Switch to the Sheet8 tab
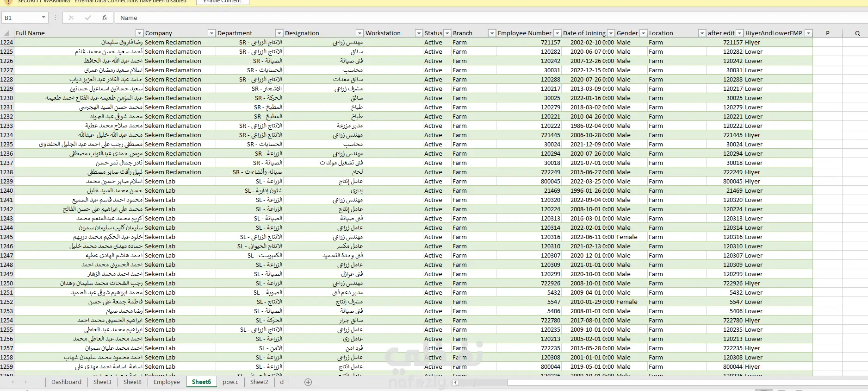 pyautogui.click(x=132, y=382)
